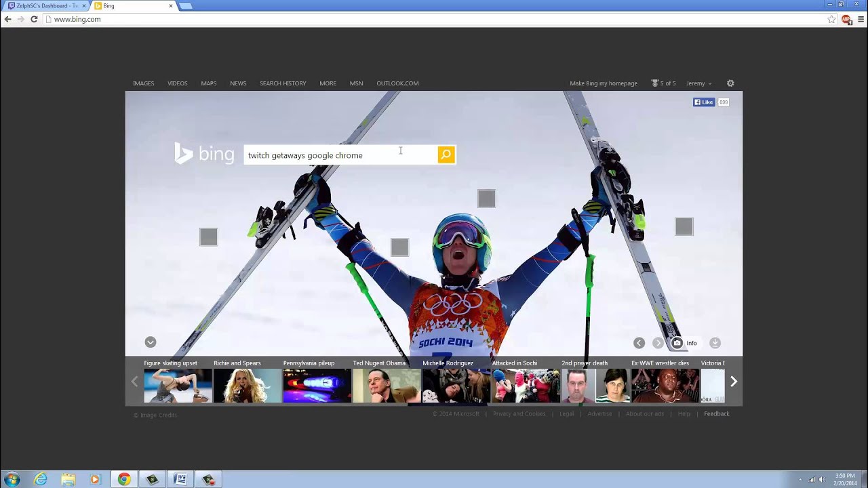Open Search History
This screenshot has width=868, height=488.
point(283,83)
